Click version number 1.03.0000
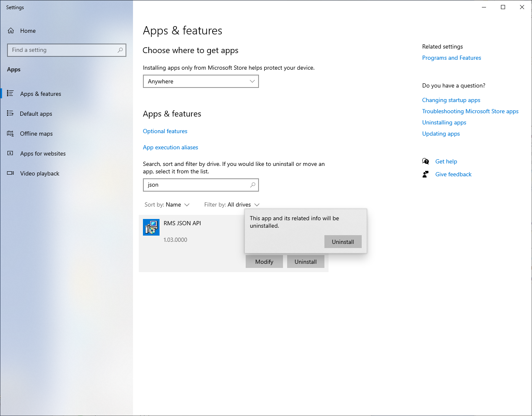 pos(175,240)
